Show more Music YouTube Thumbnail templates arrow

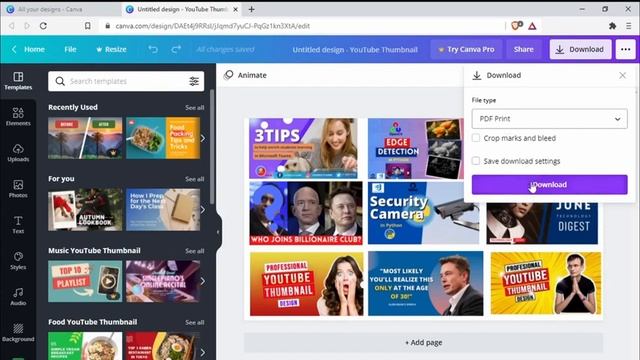[x=202, y=281]
